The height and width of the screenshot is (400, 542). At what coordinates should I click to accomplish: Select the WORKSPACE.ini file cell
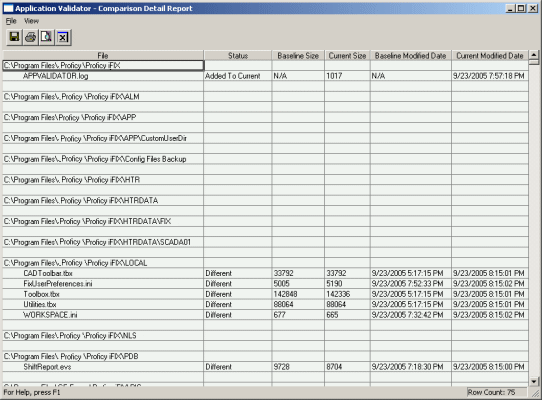[x=103, y=315]
